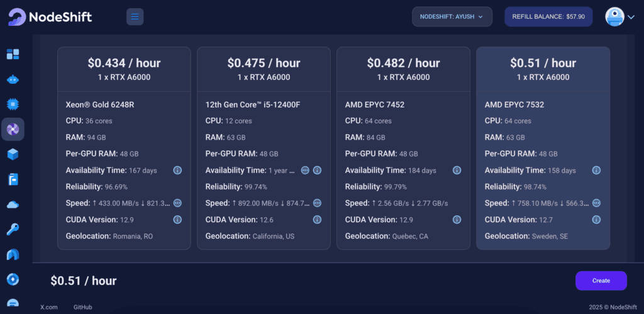The height and width of the screenshot is (314, 644).
Task: Click the 12th Gen Core™ i5-12400F text
Action: tap(253, 105)
